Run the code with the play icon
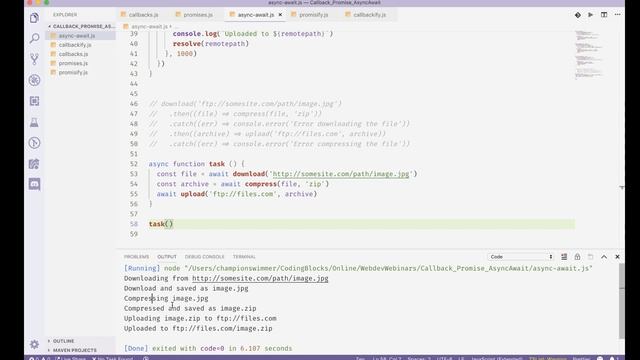 (591, 15)
